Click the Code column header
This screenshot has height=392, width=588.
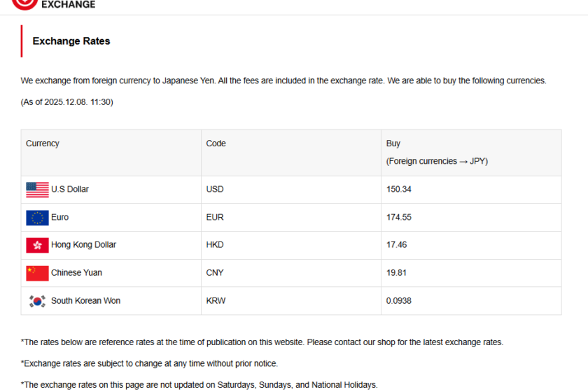[x=216, y=143]
